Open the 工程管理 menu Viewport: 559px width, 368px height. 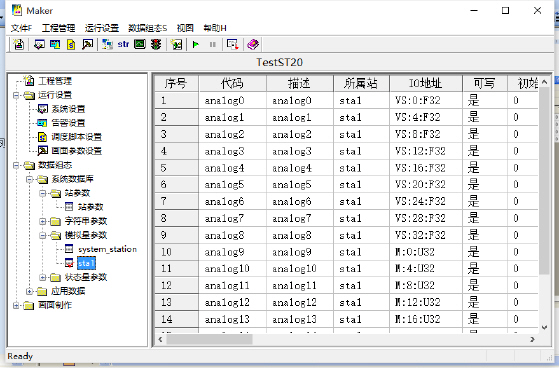(58, 28)
